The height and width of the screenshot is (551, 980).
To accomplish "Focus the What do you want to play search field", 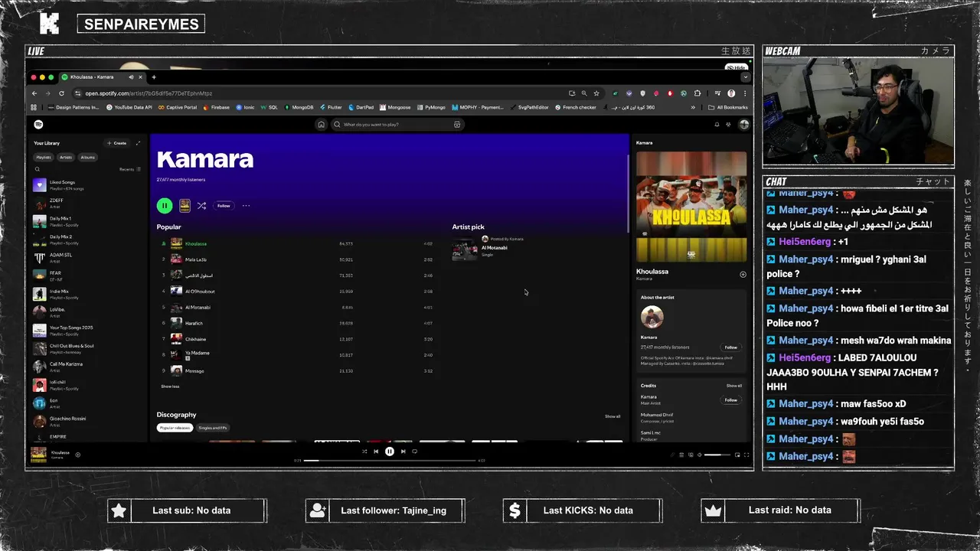I will click(x=396, y=125).
